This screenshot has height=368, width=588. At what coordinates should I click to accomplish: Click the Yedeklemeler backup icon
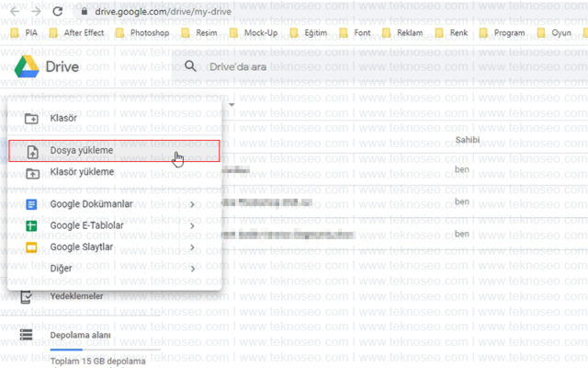click(x=27, y=297)
